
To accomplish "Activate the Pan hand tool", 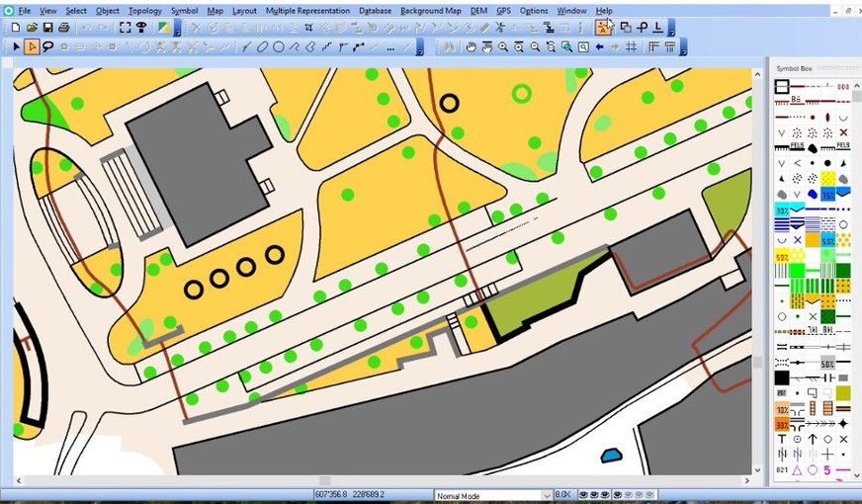I will (472, 46).
